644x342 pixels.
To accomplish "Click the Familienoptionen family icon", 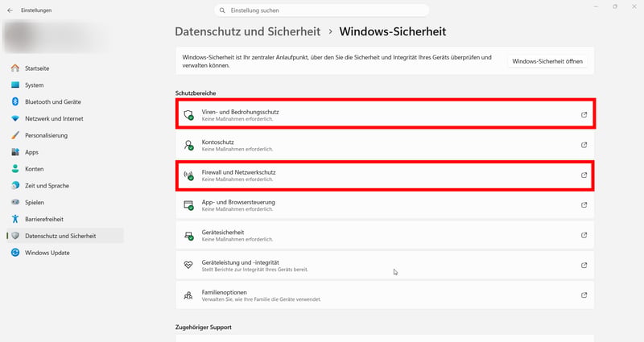I will coord(188,295).
